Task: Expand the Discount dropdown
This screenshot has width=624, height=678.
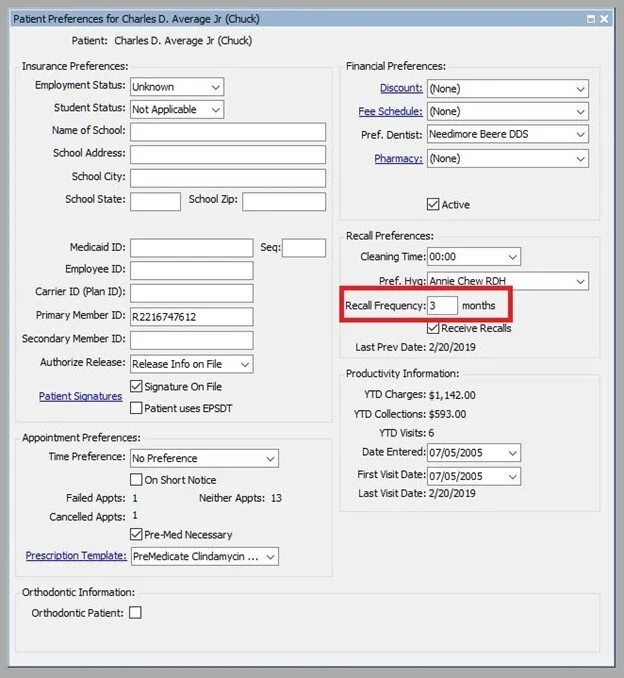Action: pyautogui.click(x=508, y=89)
